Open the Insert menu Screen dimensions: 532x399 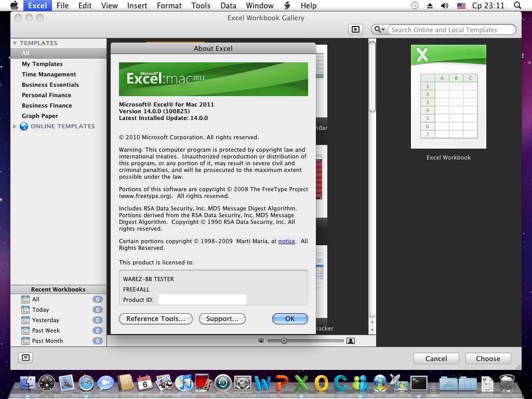point(137,5)
